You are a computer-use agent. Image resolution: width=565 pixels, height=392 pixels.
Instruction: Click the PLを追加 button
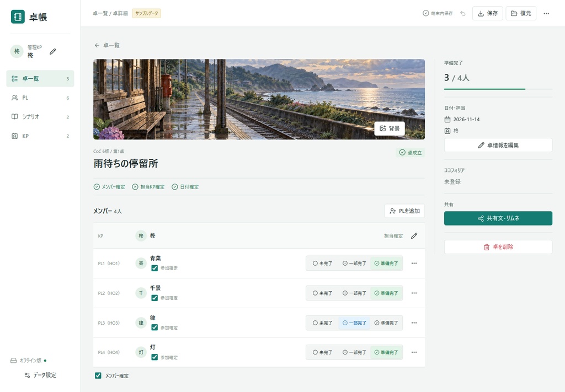pyautogui.click(x=404, y=211)
